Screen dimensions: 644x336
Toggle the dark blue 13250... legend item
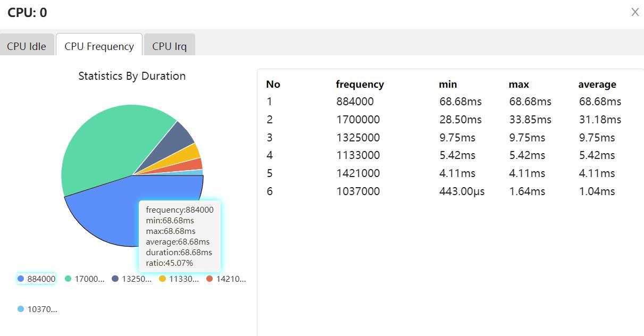pyautogui.click(x=131, y=279)
